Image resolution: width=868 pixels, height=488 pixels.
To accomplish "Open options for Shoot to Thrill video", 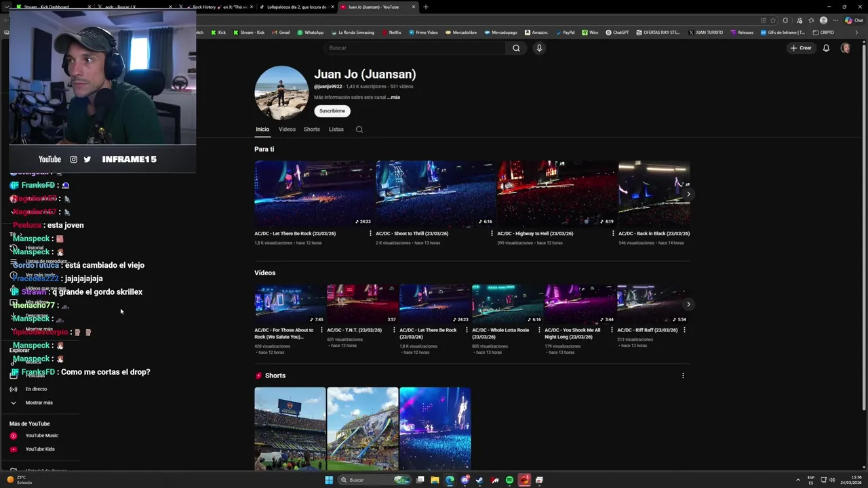I will (492, 233).
